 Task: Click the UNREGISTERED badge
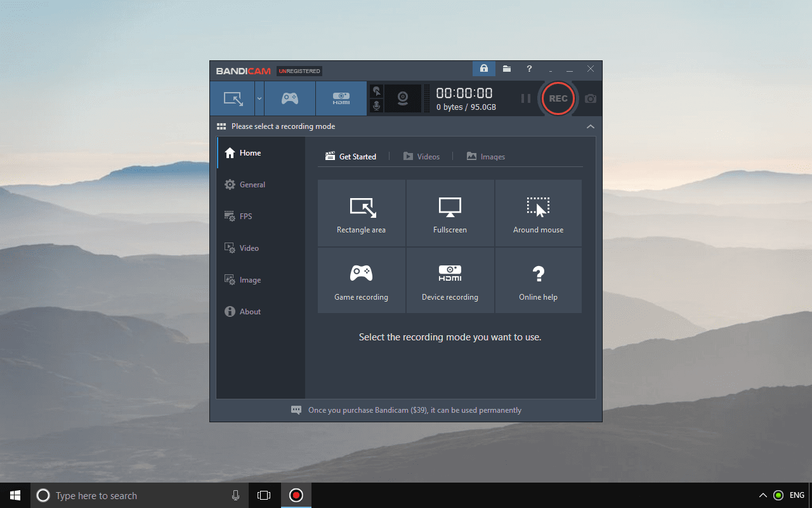click(x=299, y=71)
